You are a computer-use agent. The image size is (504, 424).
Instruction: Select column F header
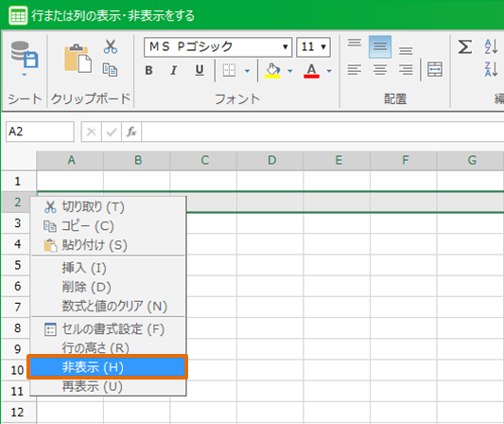click(x=404, y=160)
